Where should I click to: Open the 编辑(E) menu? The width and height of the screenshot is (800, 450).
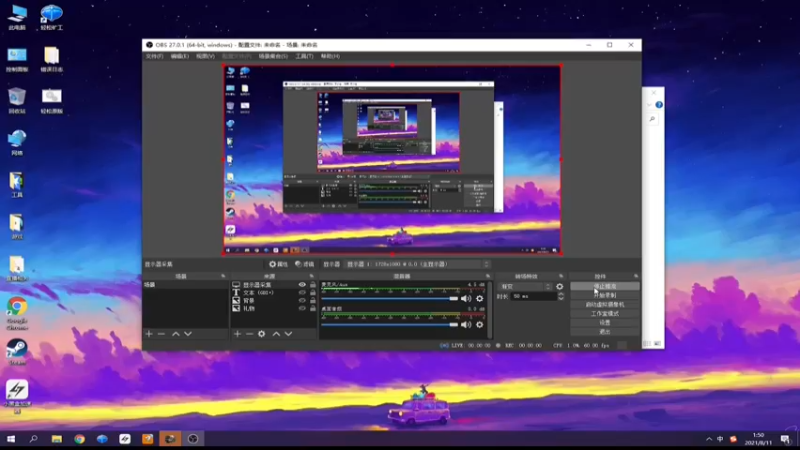click(x=180, y=56)
